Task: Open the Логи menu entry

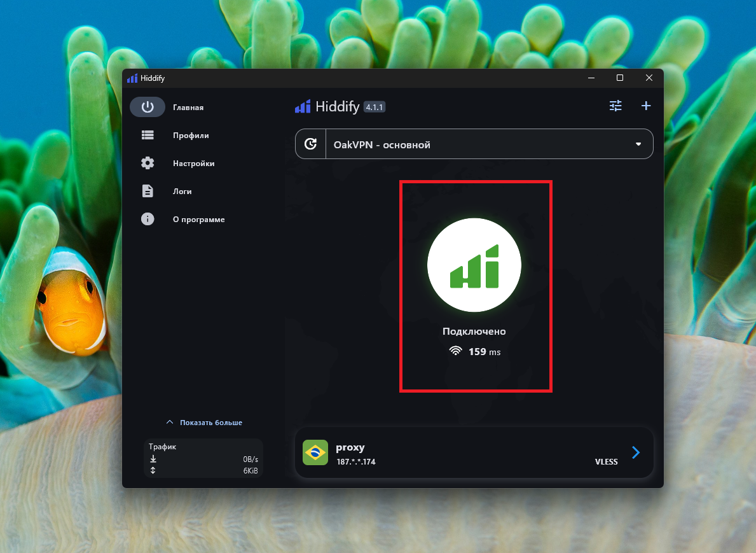Action: click(182, 191)
